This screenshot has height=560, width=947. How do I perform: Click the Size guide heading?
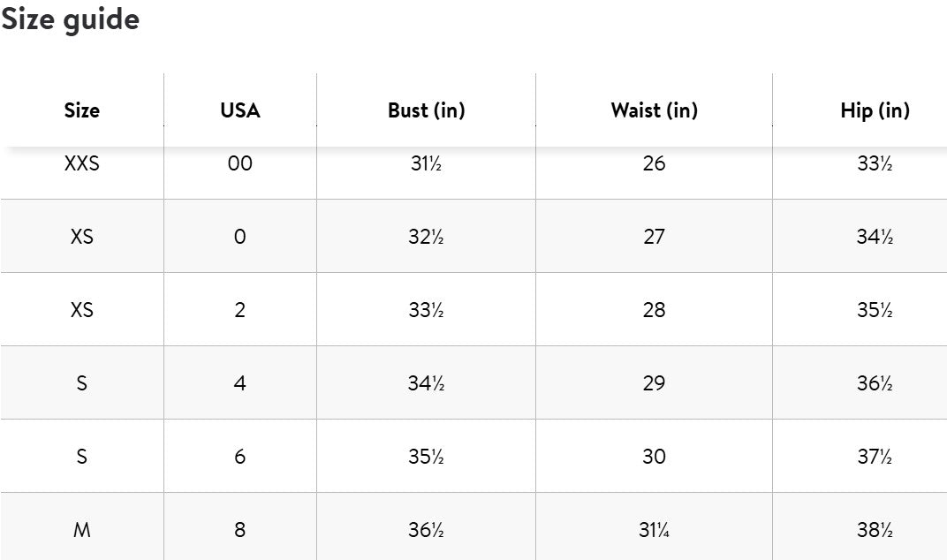71,19
